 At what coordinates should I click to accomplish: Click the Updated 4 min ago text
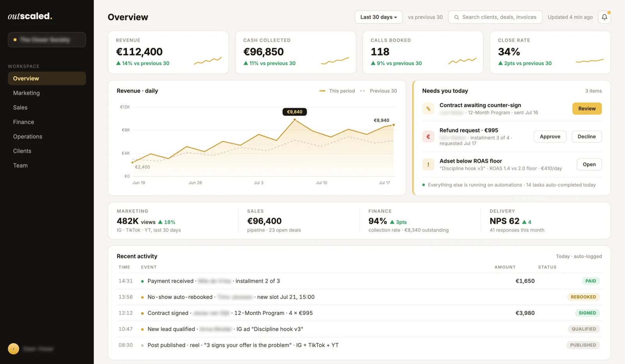click(x=570, y=17)
